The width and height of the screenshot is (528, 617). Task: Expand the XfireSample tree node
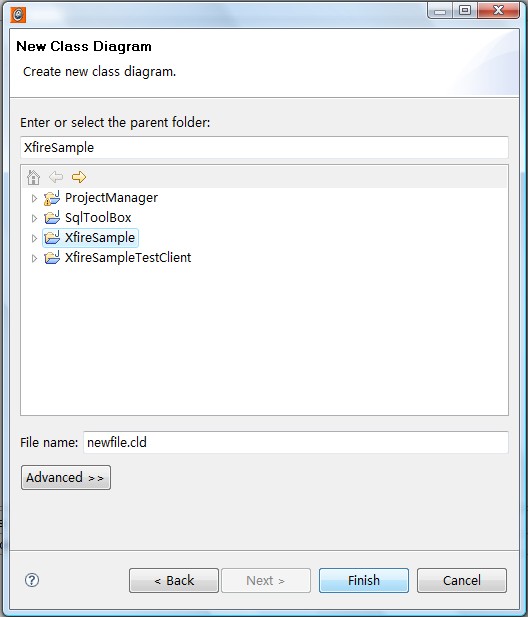[x=34, y=238]
